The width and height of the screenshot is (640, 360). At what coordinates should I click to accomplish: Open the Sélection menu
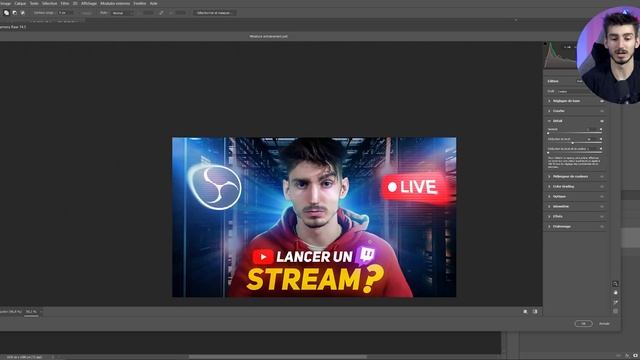[49, 3]
